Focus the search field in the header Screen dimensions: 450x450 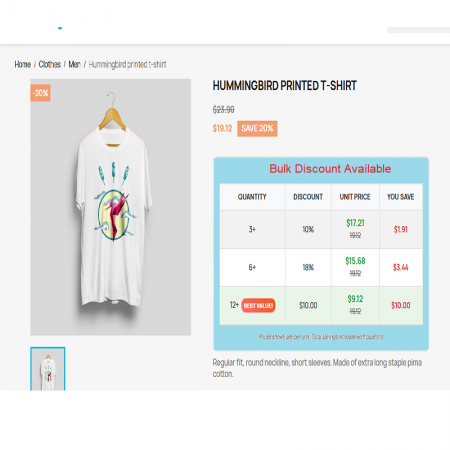tap(418, 30)
